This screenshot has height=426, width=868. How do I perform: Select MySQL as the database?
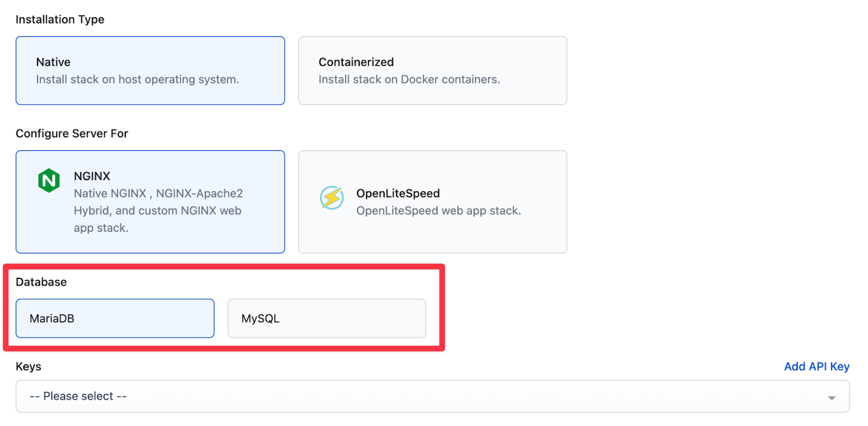pos(327,318)
